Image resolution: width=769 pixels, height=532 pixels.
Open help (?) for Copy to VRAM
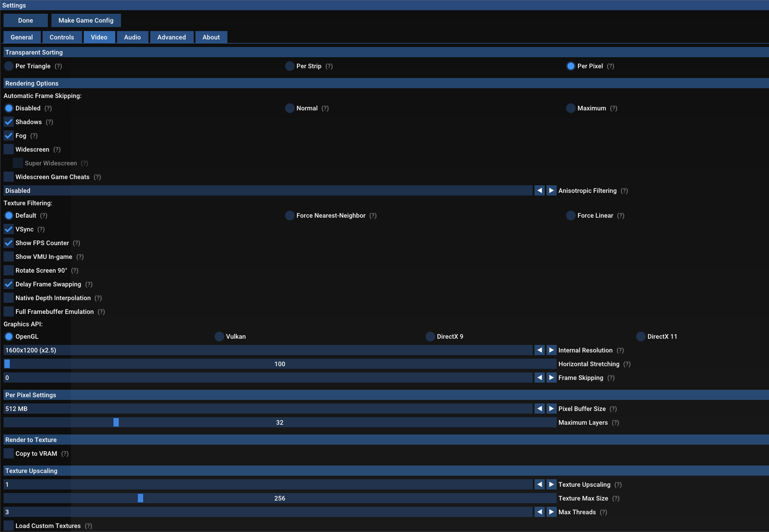pyautogui.click(x=65, y=454)
